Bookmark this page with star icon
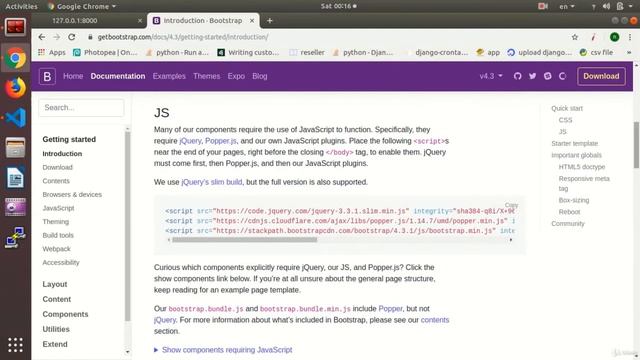The height and width of the screenshot is (360, 640). click(x=575, y=37)
